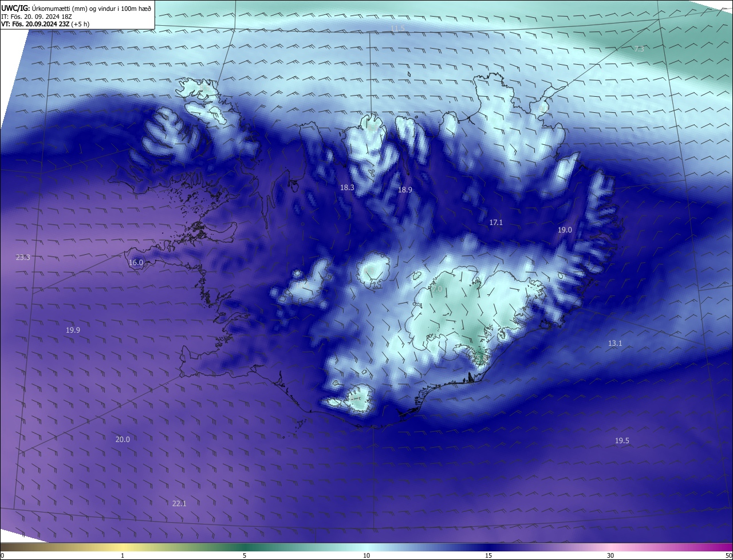Viewport: 733px width, 560px height.
Task: Click the 5 tick on the color scale
Action: click(245, 555)
